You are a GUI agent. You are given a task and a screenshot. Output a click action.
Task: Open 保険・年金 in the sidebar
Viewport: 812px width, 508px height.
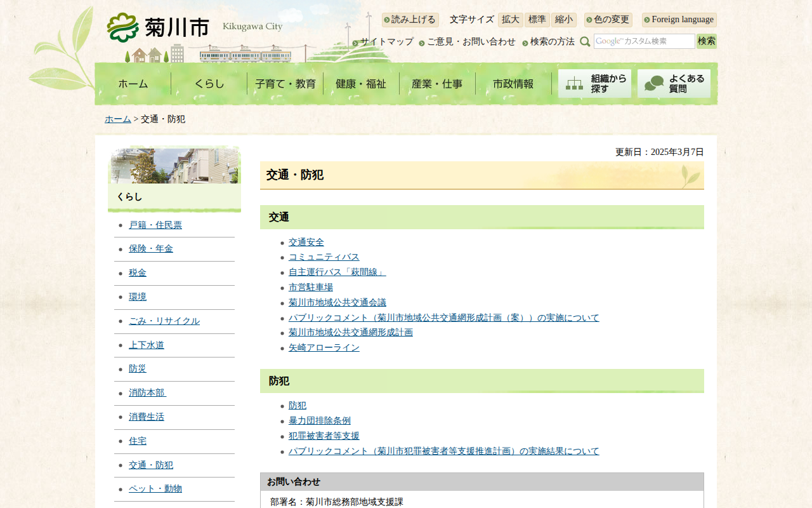151,249
